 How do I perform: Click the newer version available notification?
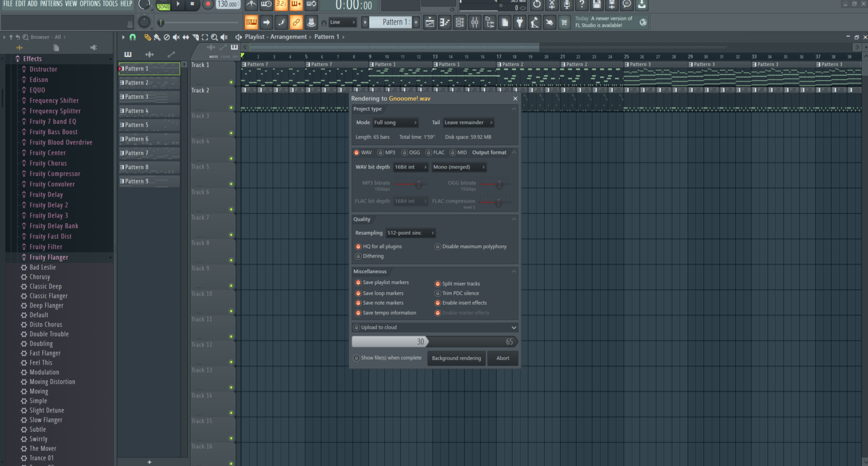coord(611,22)
